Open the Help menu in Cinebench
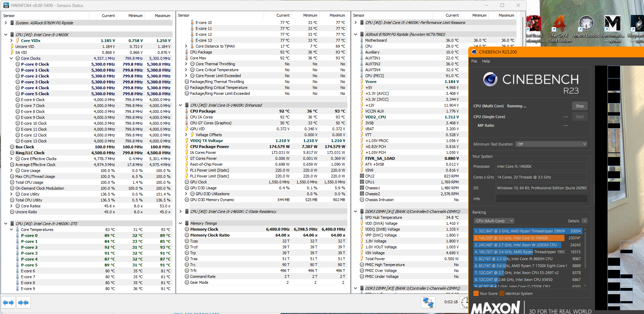Viewport: 644px width, 314px height. click(486, 61)
